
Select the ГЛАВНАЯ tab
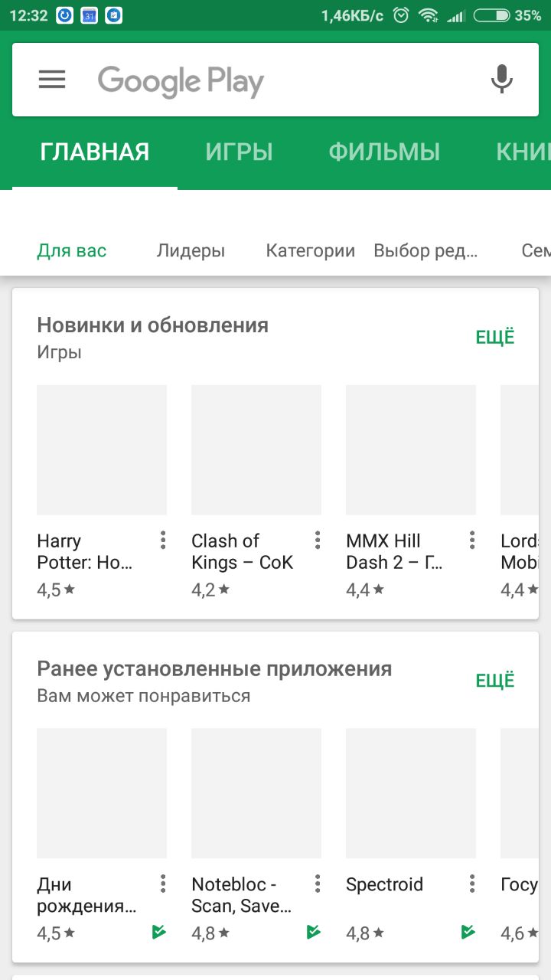tap(95, 152)
